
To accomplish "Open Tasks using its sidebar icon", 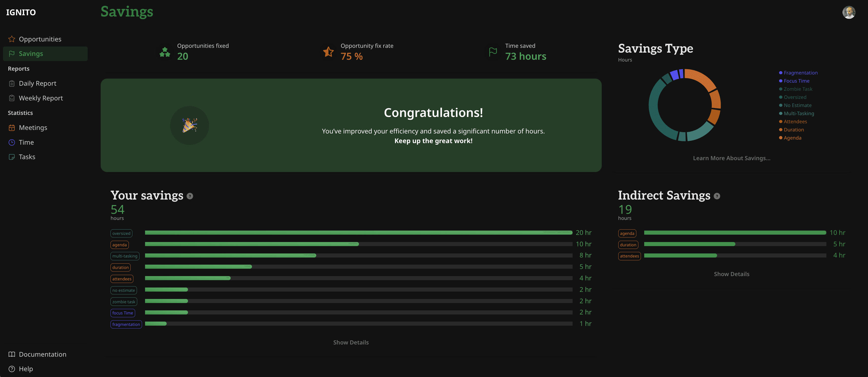I will click(x=12, y=156).
